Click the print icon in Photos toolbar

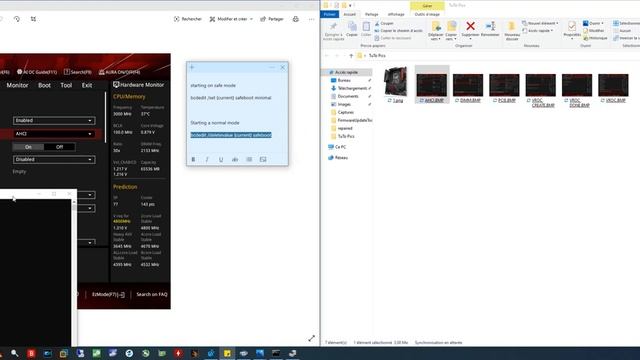tap(296, 19)
